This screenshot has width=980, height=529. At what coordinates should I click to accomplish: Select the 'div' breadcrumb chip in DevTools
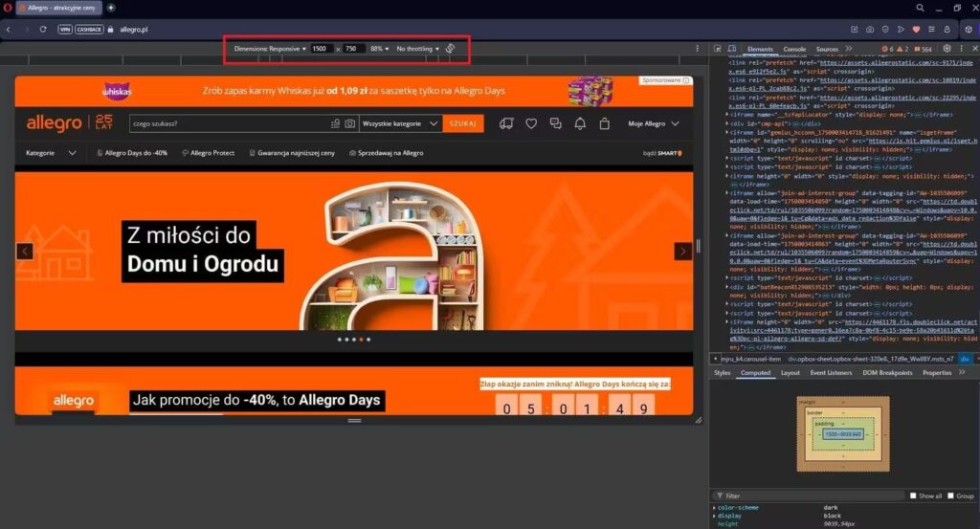965,359
